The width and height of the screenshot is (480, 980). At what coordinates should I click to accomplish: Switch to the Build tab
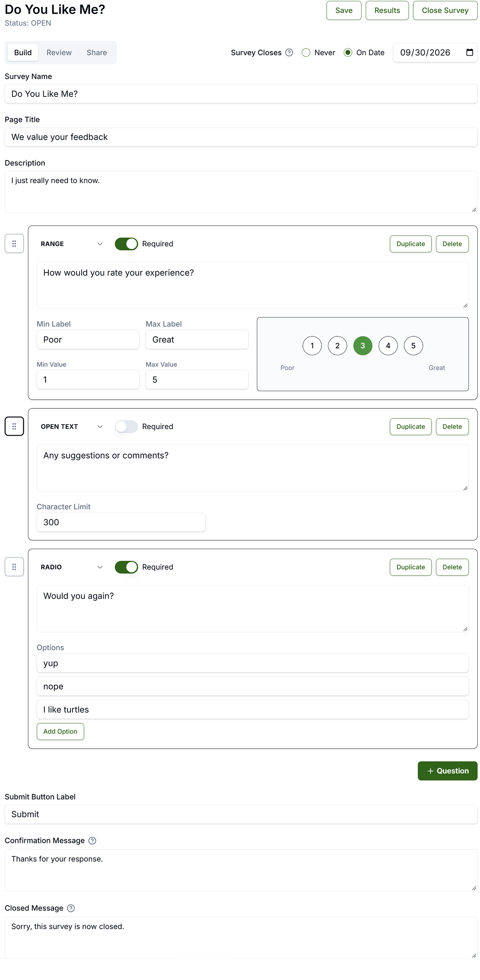[x=23, y=52]
